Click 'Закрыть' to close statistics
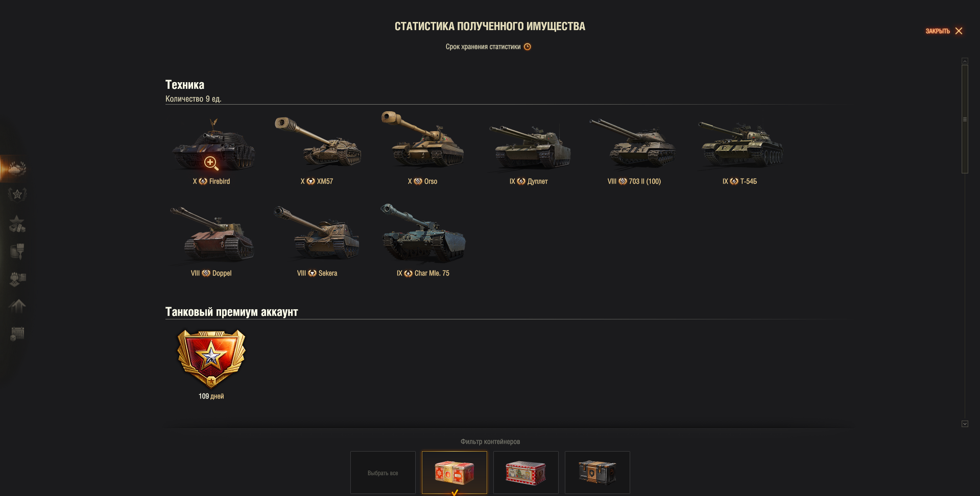Viewport: 980px width, 496px height. [944, 31]
